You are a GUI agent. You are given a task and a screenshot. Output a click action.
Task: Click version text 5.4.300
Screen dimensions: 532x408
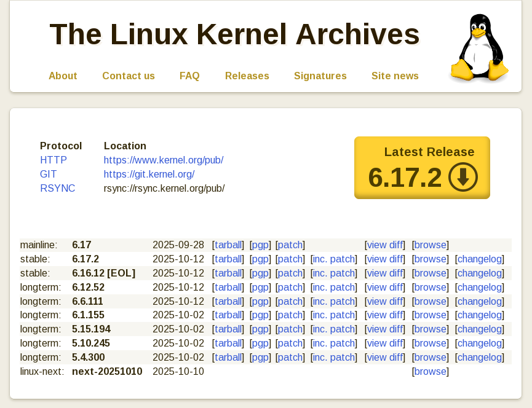point(88,358)
